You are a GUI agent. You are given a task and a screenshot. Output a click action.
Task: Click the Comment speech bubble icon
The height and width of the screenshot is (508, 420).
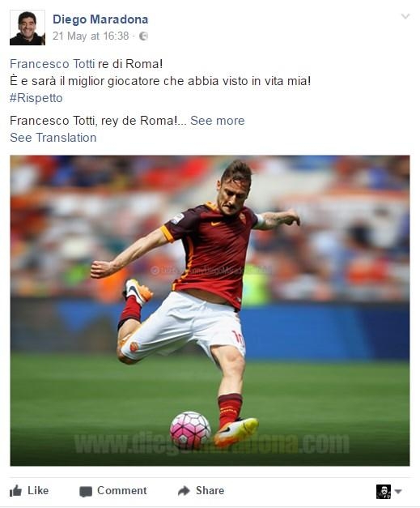coord(86,492)
